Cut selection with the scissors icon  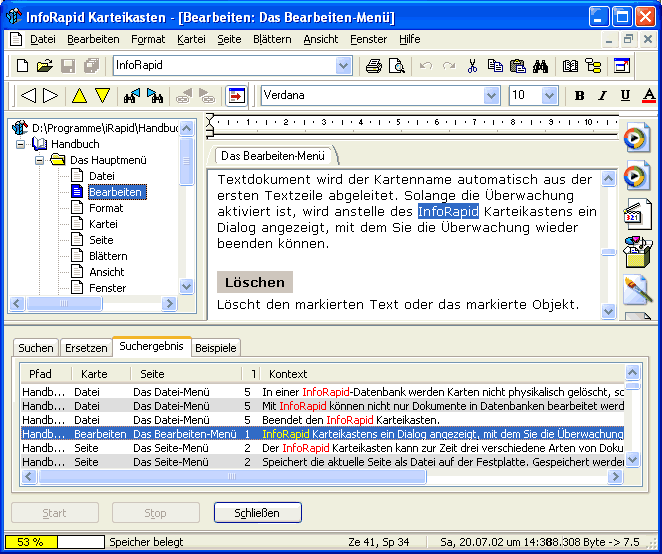click(472, 66)
